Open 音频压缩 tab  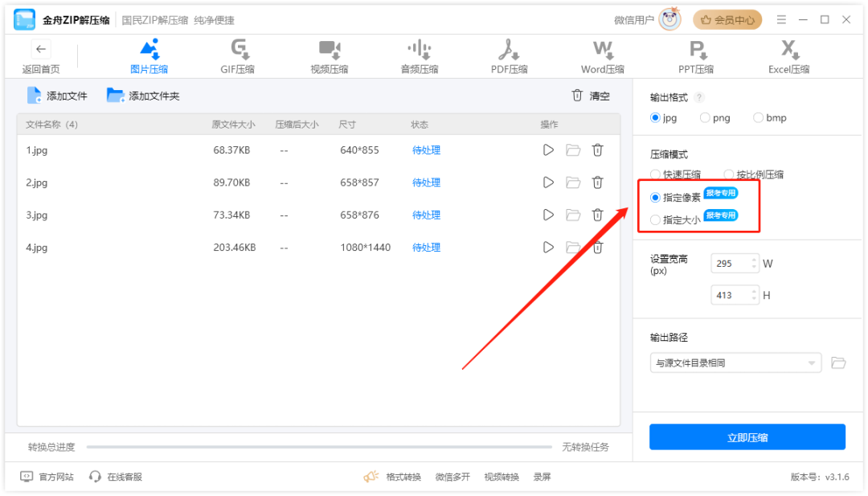(x=420, y=57)
